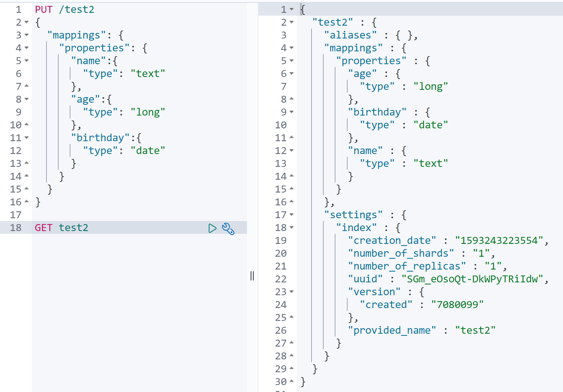Collapse the request body at line 2
The image size is (563, 392).
[27, 23]
